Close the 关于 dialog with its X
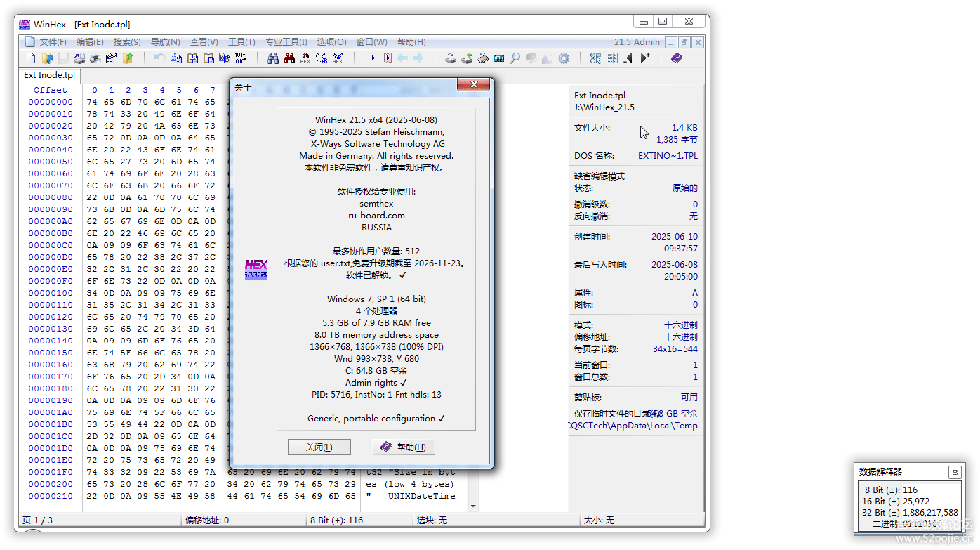 [x=474, y=85]
